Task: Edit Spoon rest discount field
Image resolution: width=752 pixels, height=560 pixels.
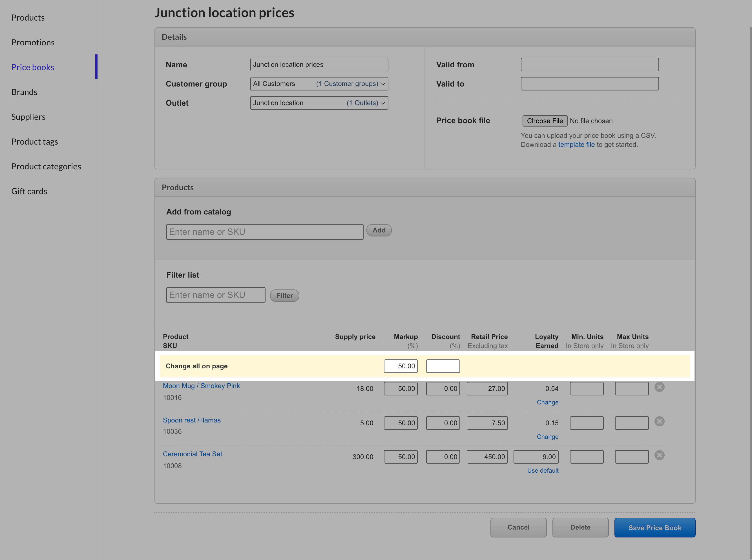Action: pos(443,423)
